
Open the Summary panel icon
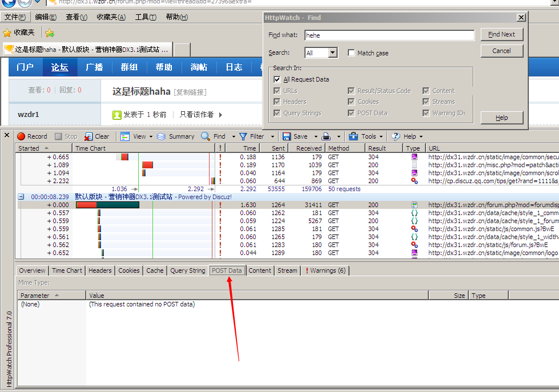[x=161, y=136]
